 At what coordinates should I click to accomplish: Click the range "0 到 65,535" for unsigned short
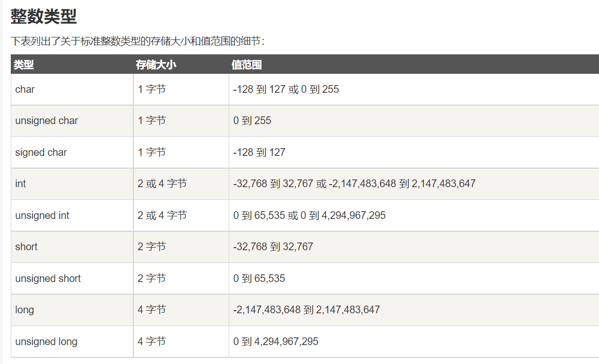coord(259,278)
